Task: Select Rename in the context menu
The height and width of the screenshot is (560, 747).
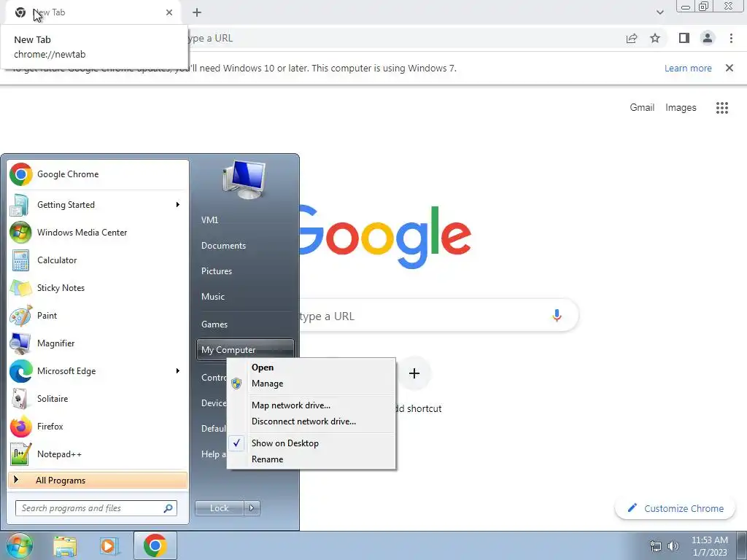Action: 311,459
